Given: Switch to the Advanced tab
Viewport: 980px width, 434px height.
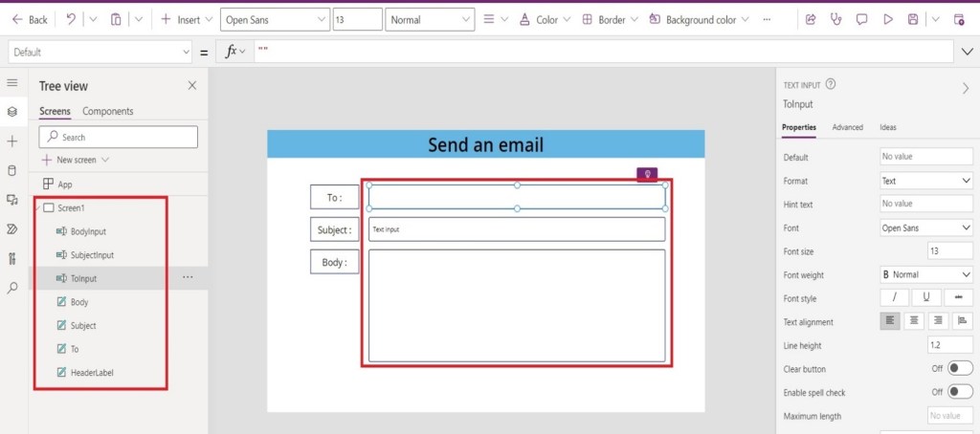Looking at the screenshot, I should click(x=847, y=127).
